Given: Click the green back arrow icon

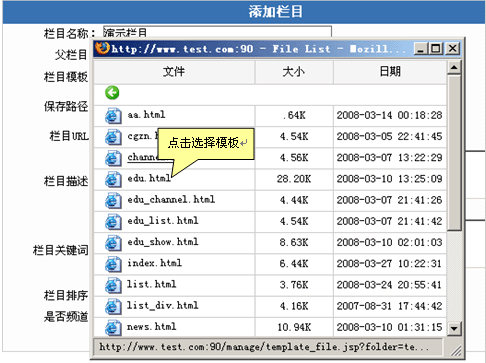Looking at the screenshot, I should click(112, 93).
